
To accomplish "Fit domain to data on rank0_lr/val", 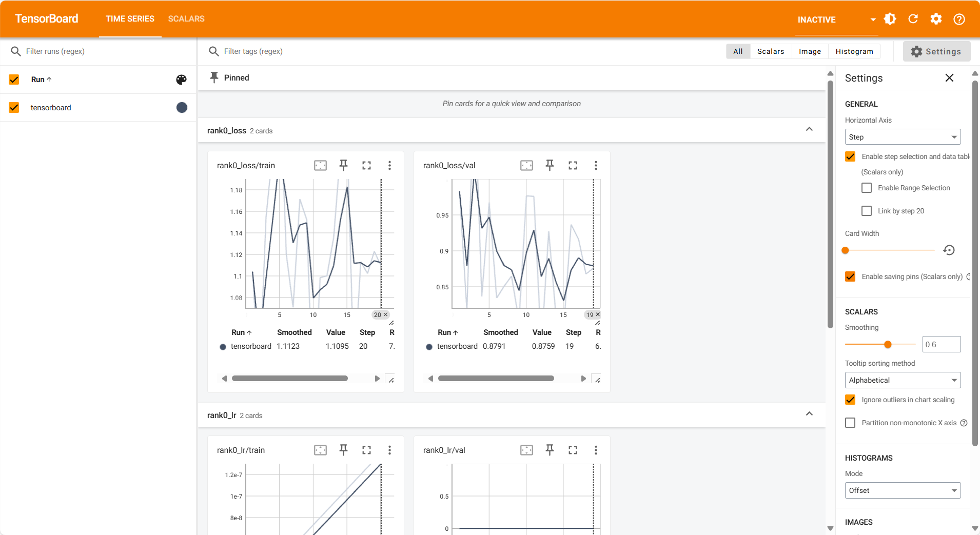I will tap(526, 450).
